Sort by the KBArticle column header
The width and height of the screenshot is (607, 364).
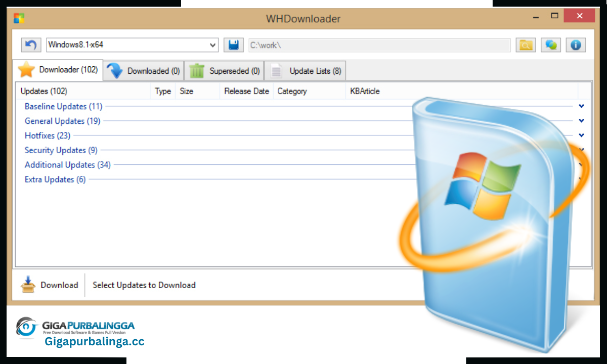tap(462, 91)
